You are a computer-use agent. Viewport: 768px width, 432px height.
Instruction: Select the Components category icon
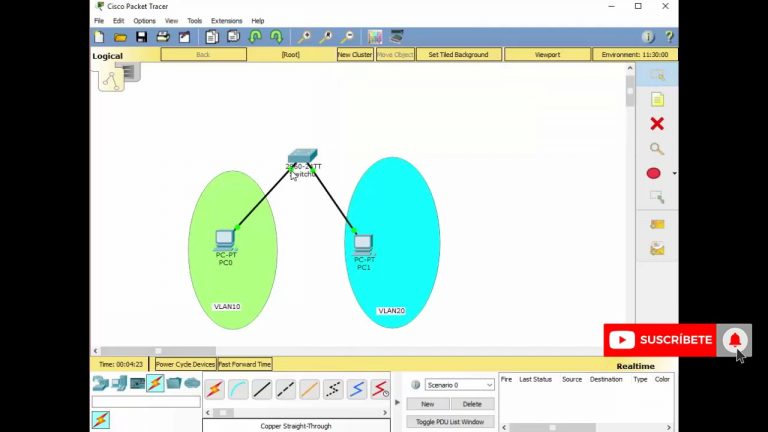click(137, 383)
